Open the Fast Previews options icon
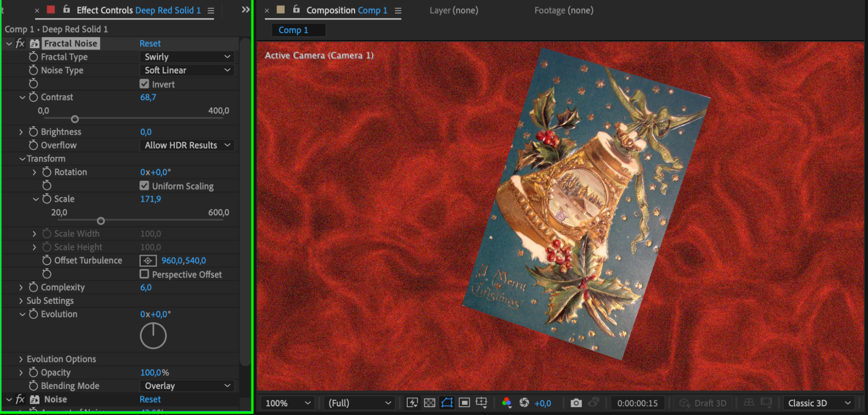 click(x=412, y=403)
